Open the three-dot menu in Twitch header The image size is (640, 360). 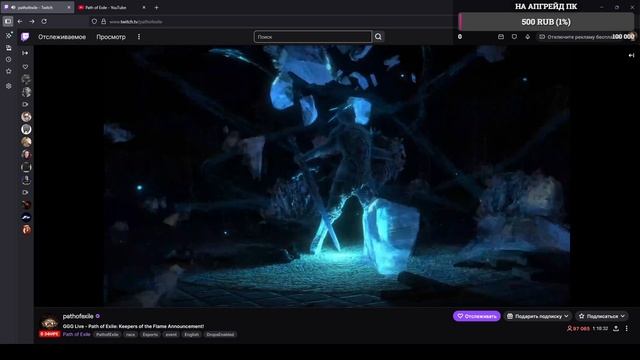pyautogui.click(x=139, y=37)
